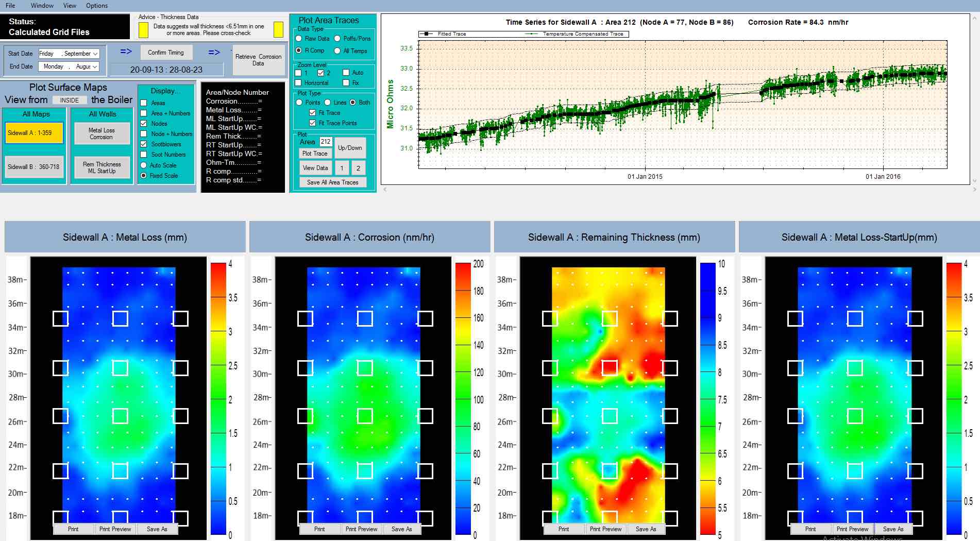
Task: Click the Remaining Thickness color scale bar
Action: 708,399
